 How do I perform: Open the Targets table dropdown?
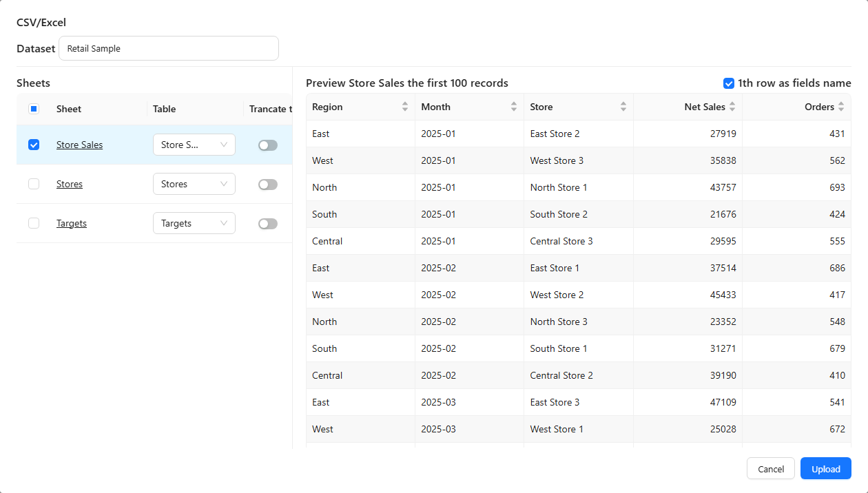(194, 223)
